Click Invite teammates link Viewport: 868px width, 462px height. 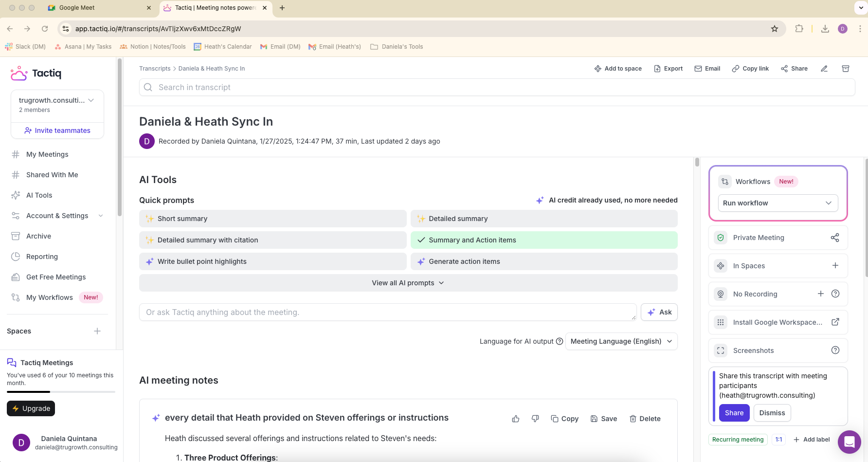click(x=57, y=130)
